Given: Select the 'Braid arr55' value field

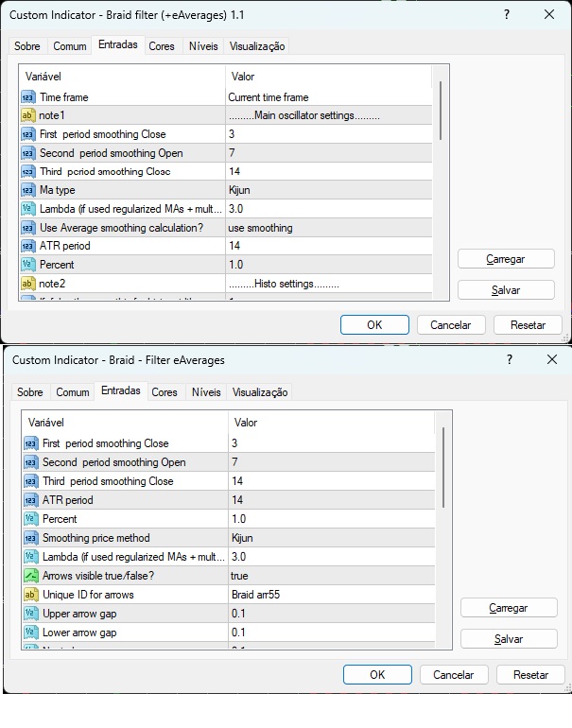Looking at the screenshot, I should 331,595.
